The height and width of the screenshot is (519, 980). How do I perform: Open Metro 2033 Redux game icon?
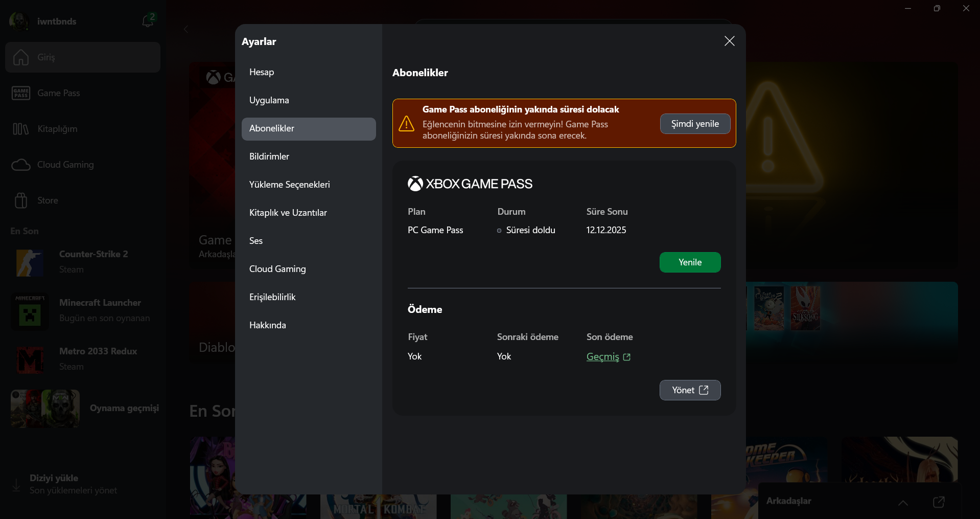30,359
